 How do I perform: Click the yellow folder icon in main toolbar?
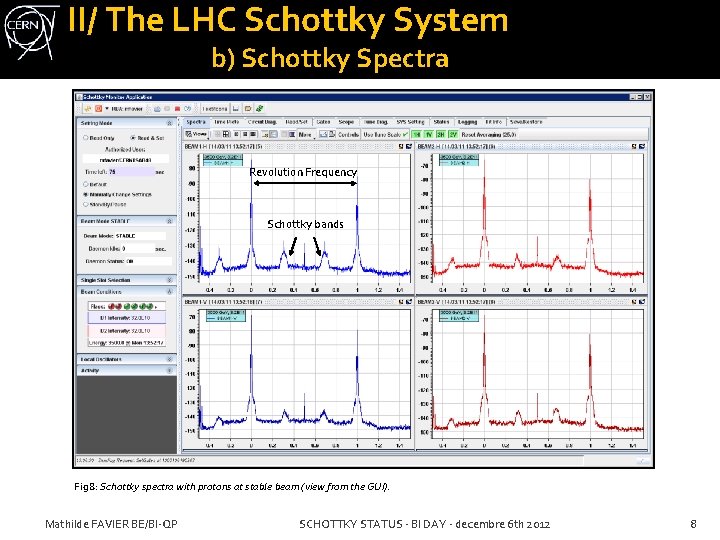point(248,109)
